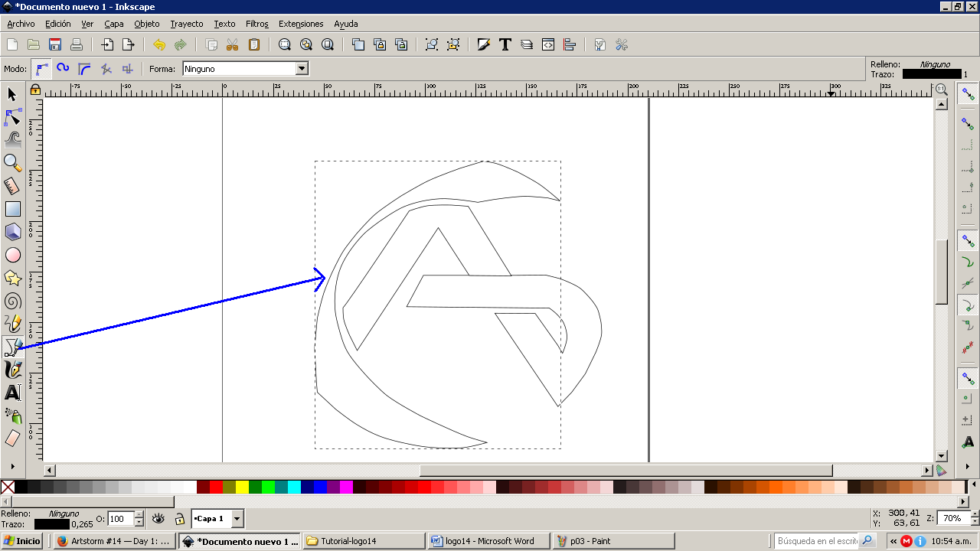Select the Spiral tool
Screen dimensions: 980x551
point(12,301)
